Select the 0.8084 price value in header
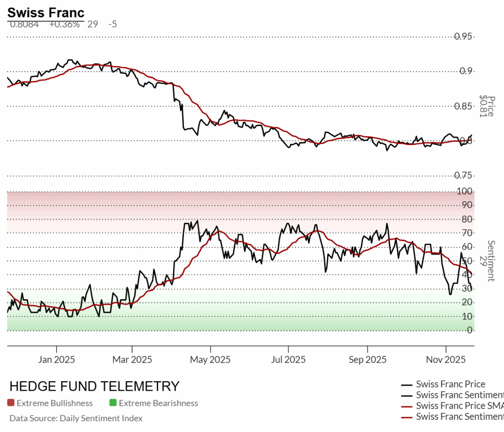504x432 pixels. point(25,24)
